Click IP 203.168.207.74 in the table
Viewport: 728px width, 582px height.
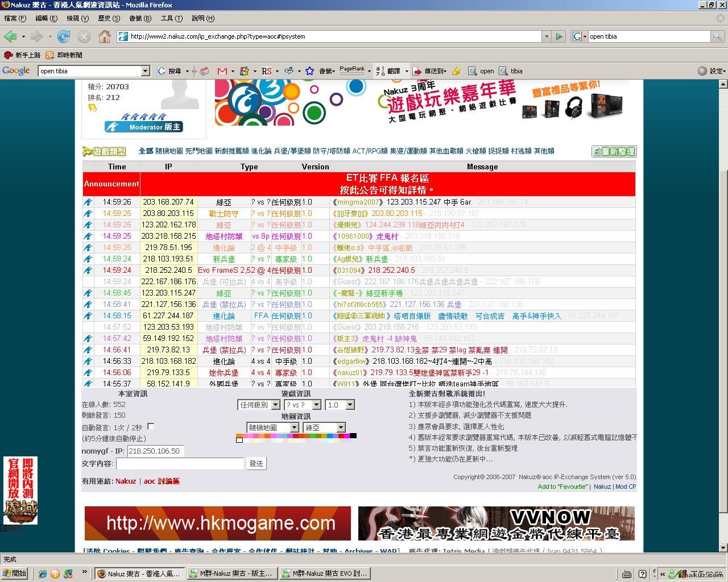pos(168,202)
